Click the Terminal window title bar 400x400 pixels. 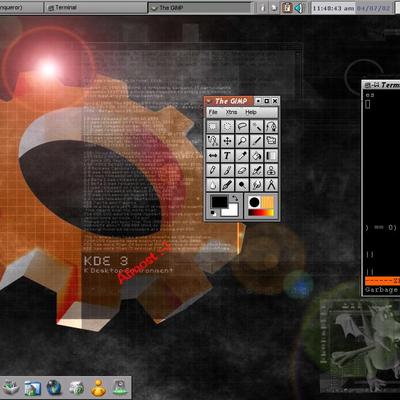pos(381,85)
